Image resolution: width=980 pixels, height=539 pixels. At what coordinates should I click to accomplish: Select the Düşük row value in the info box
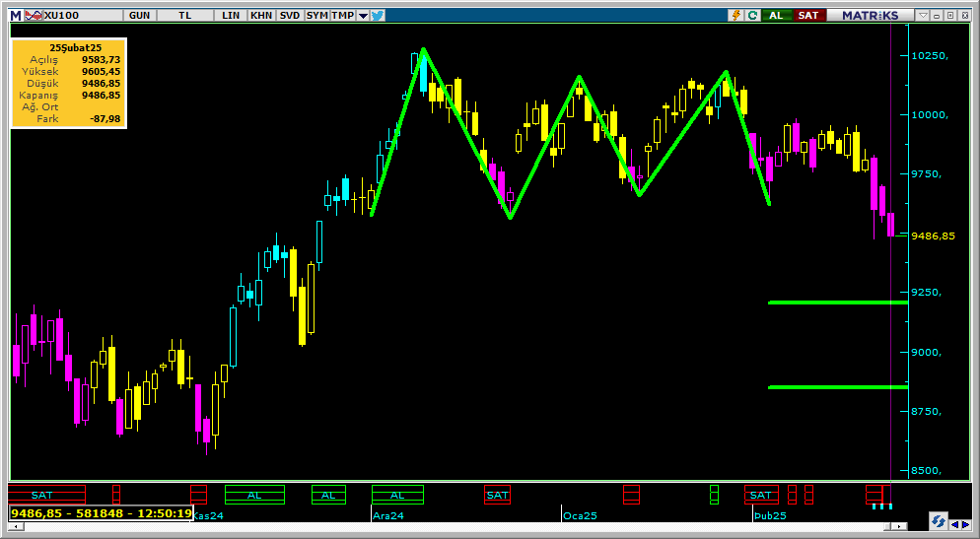coord(101,84)
